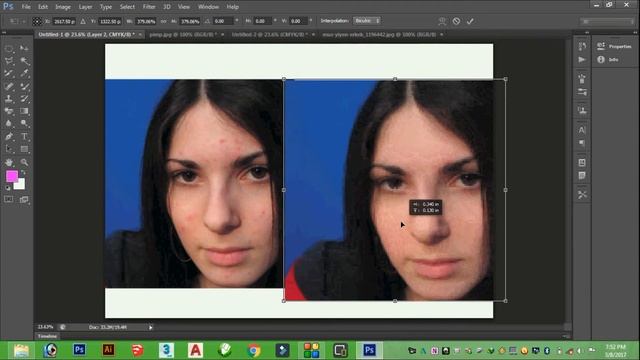This screenshot has height=360, width=640.
Task: Expand the right icon dock
Action: click(587, 32)
